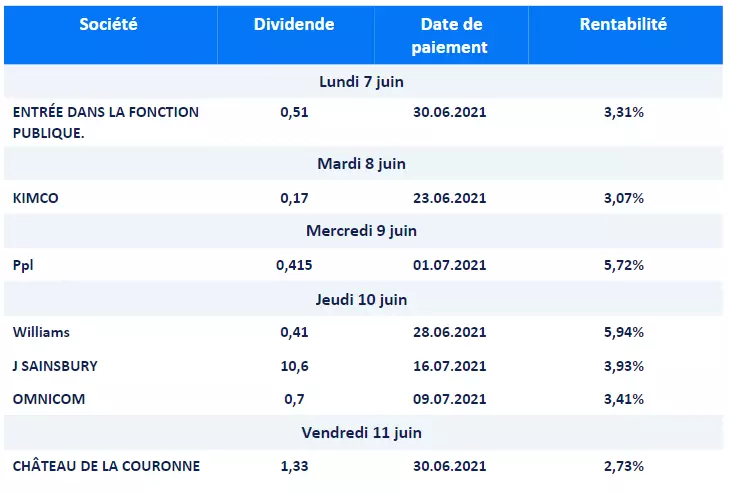Click dividend value 10,6
The width and height of the screenshot is (729, 494).
pyautogui.click(x=294, y=366)
